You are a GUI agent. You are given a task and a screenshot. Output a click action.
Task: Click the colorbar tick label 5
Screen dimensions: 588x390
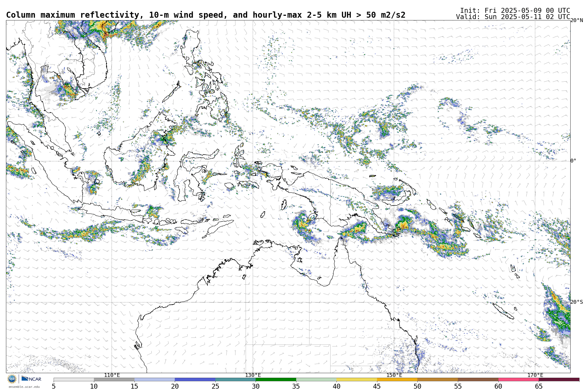tap(54, 386)
